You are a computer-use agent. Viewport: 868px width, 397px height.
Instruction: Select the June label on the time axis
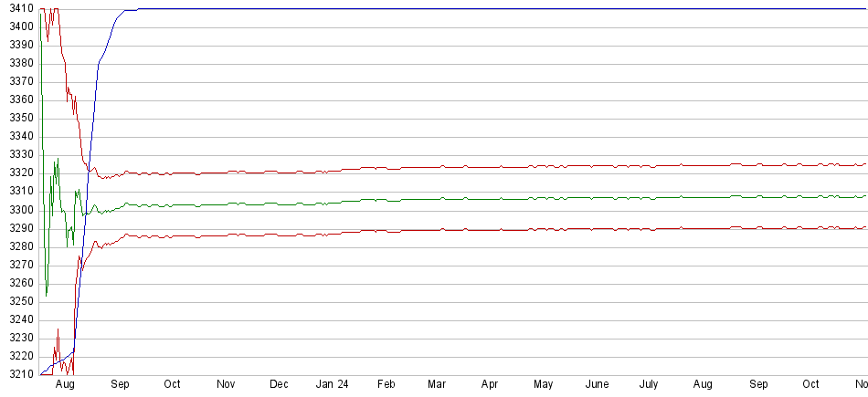[597, 385]
